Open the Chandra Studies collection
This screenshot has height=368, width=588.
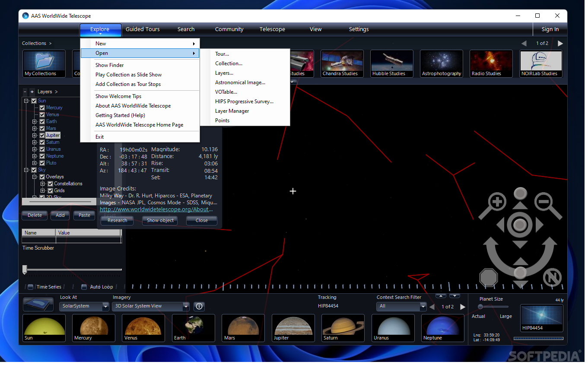[x=342, y=64]
